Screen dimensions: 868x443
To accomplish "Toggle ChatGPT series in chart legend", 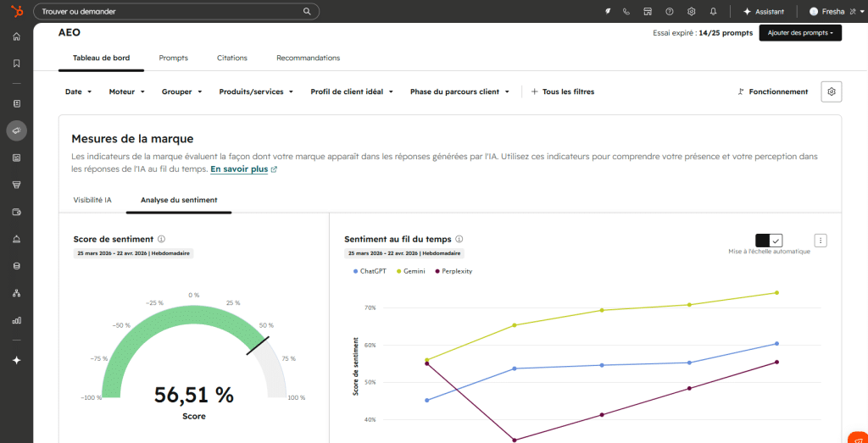I will click(370, 272).
